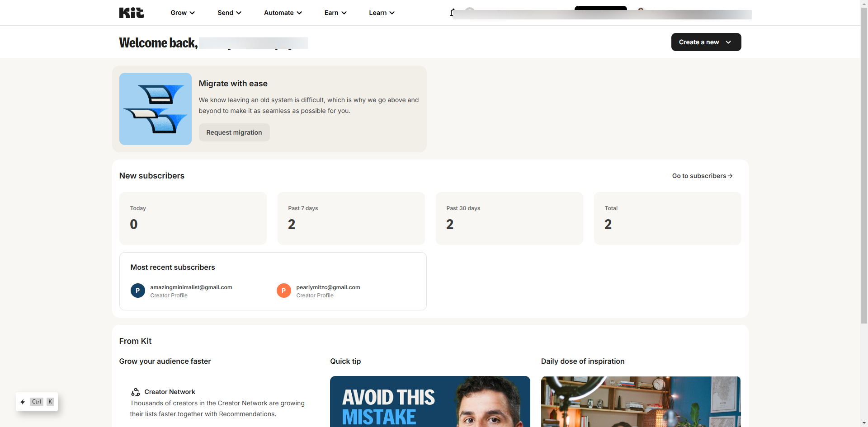Open the Create a new dropdown

pyautogui.click(x=706, y=42)
